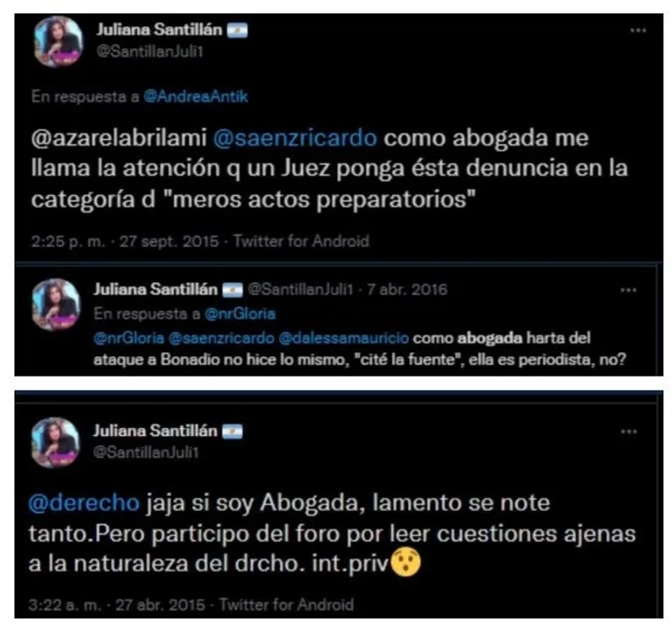Click the 7 abr. 2016 date
The height and width of the screenshot is (629, 672).
click(x=406, y=290)
